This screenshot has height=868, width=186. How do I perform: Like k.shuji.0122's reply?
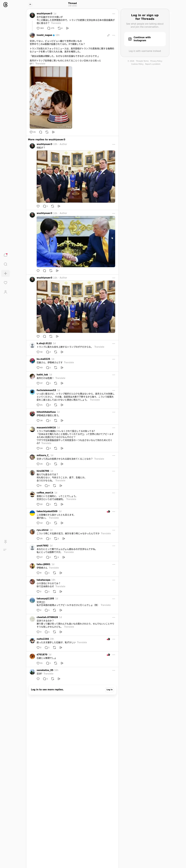38,352
